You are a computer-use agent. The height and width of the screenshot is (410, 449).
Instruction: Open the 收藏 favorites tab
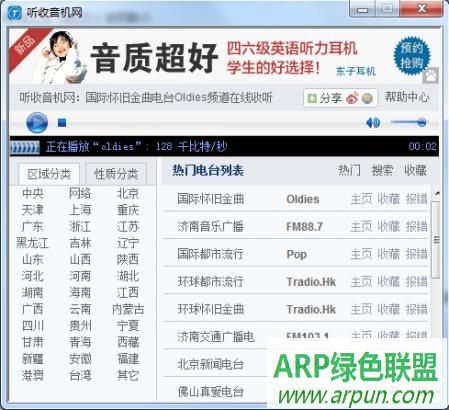(415, 170)
